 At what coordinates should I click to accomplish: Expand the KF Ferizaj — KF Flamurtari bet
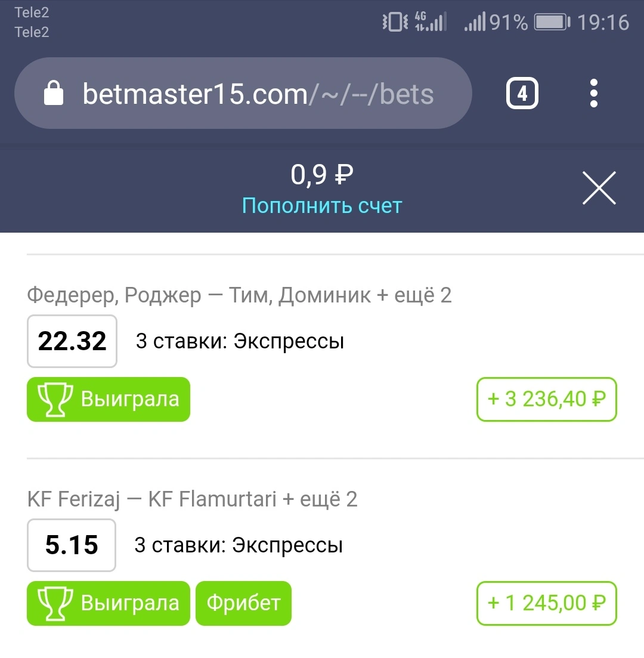coord(192,499)
